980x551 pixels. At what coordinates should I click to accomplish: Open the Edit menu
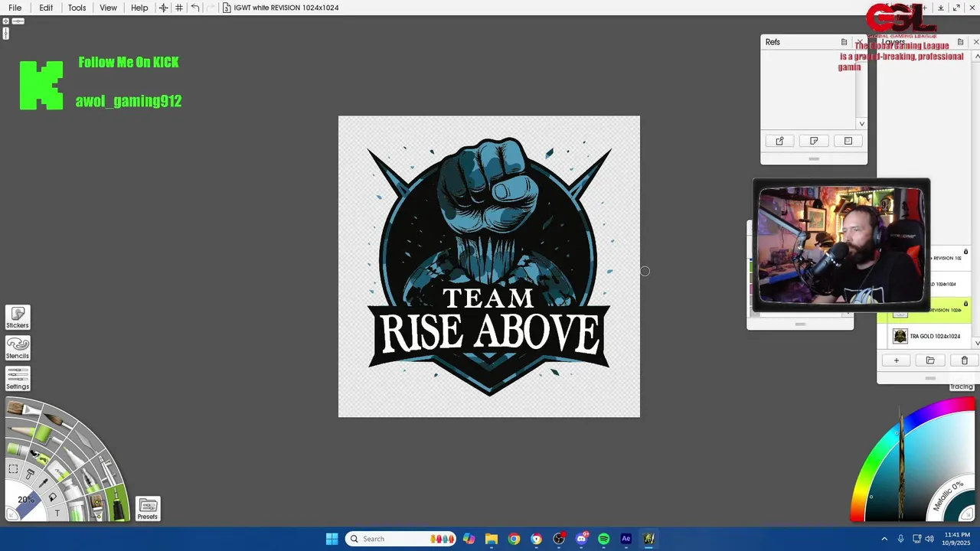[46, 8]
